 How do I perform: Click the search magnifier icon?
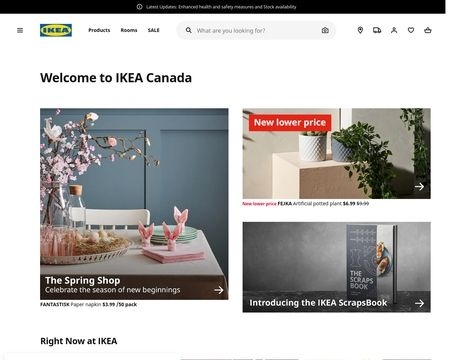[x=189, y=30]
